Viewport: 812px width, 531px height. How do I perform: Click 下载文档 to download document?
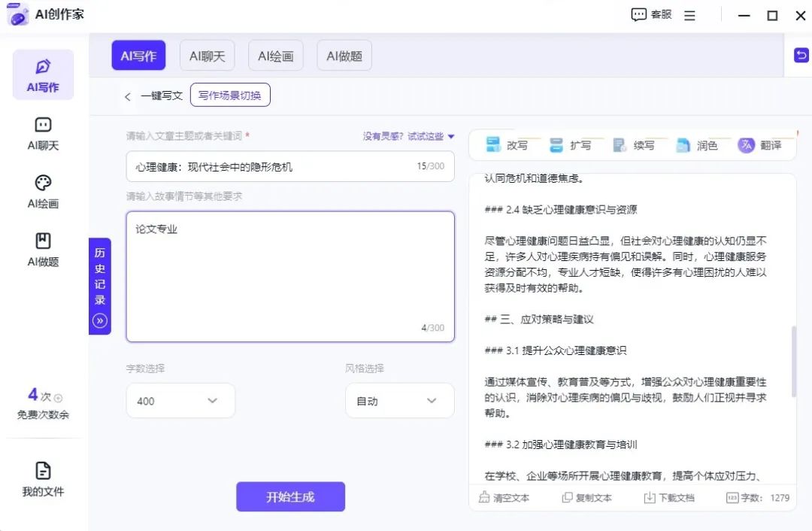point(669,498)
